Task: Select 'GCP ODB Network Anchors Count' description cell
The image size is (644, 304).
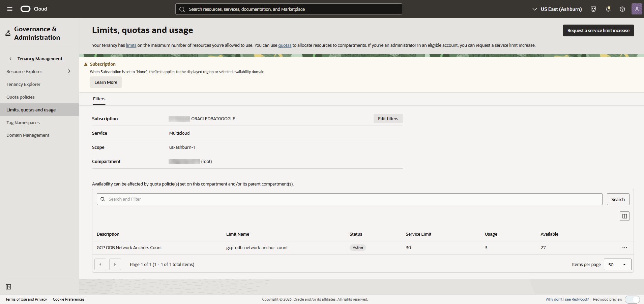Action: pos(129,248)
